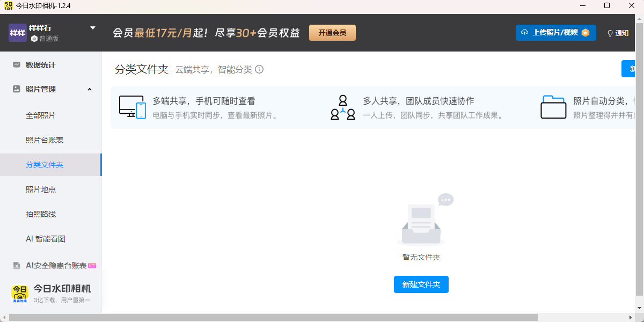Image resolution: width=644 pixels, height=322 pixels.
Task: Select 分类文件夹 in the sidebar
Action: point(51,165)
